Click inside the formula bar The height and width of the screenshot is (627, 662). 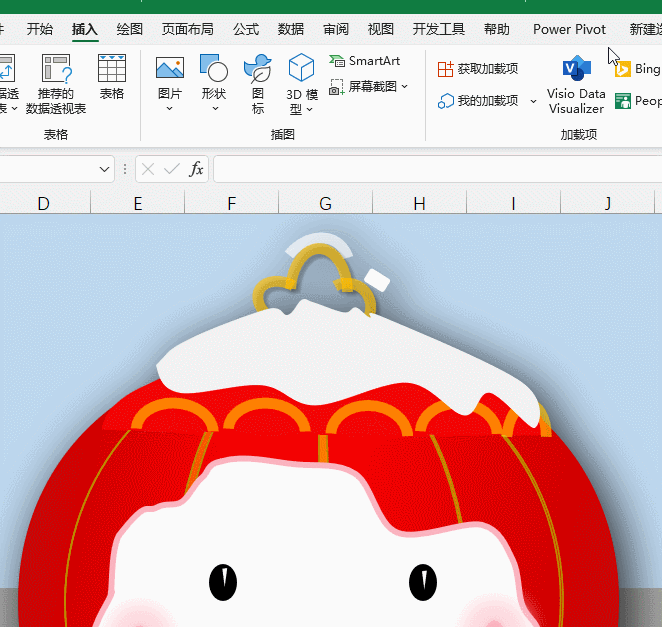pos(437,169)
